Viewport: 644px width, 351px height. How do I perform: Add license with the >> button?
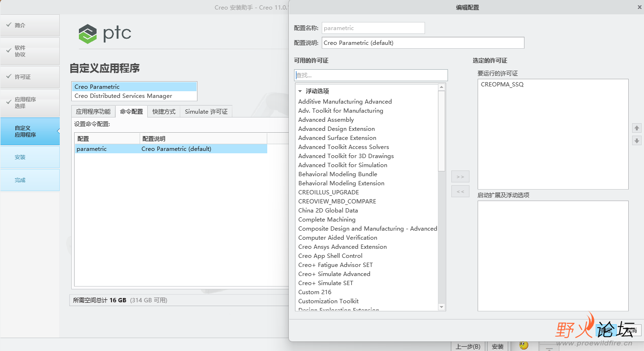[x=460, y=177]
